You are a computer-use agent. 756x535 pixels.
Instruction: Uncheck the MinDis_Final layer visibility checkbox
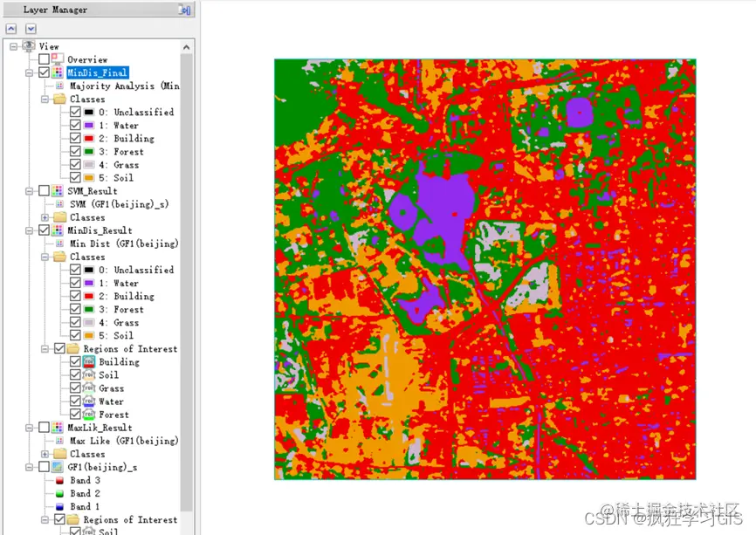44,72
